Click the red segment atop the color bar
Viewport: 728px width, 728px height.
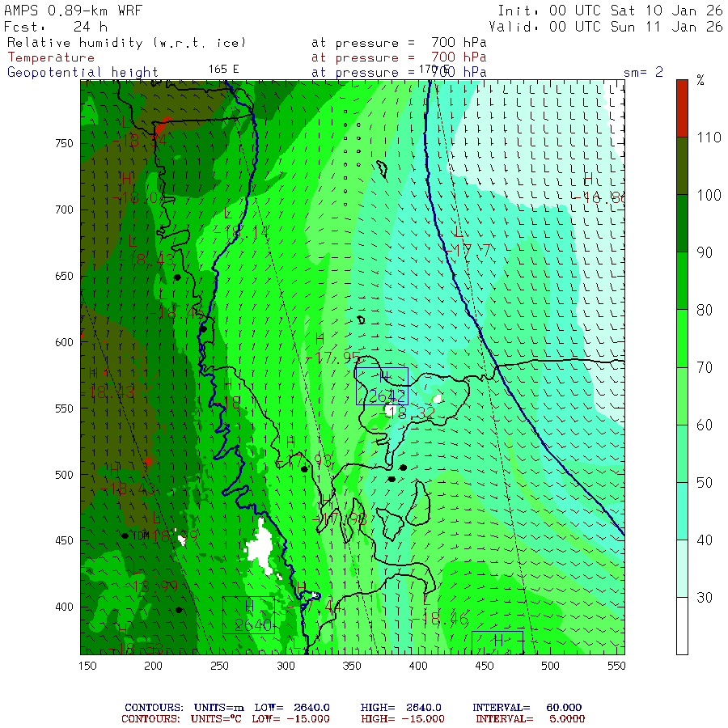(682, 108)
